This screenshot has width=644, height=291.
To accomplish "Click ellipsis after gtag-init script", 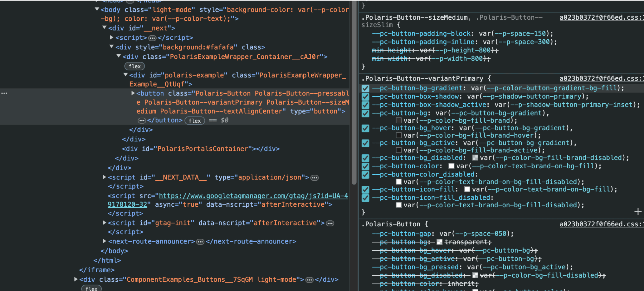I will [330, 223].
